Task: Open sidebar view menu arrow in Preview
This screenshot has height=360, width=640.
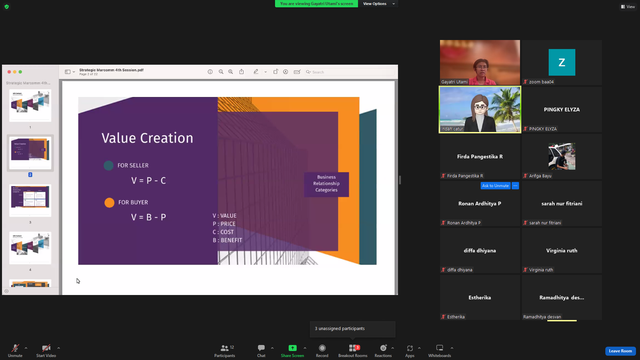Action: (74, 72)
